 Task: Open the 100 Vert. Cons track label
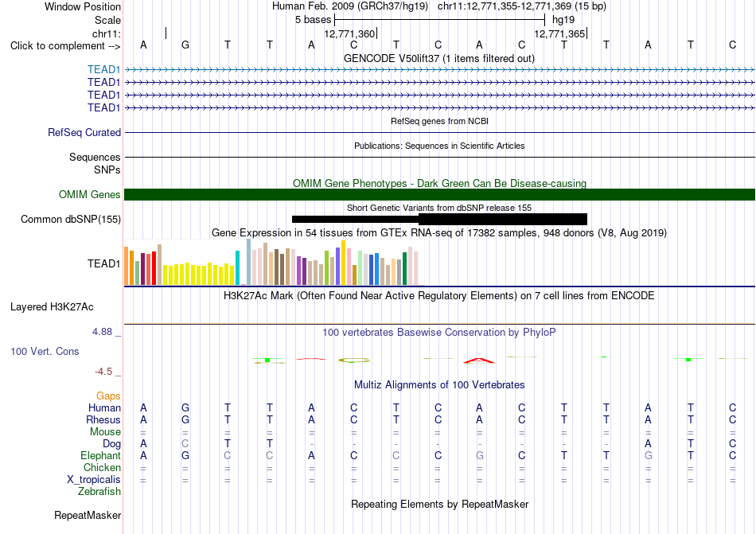coord(45,351)
